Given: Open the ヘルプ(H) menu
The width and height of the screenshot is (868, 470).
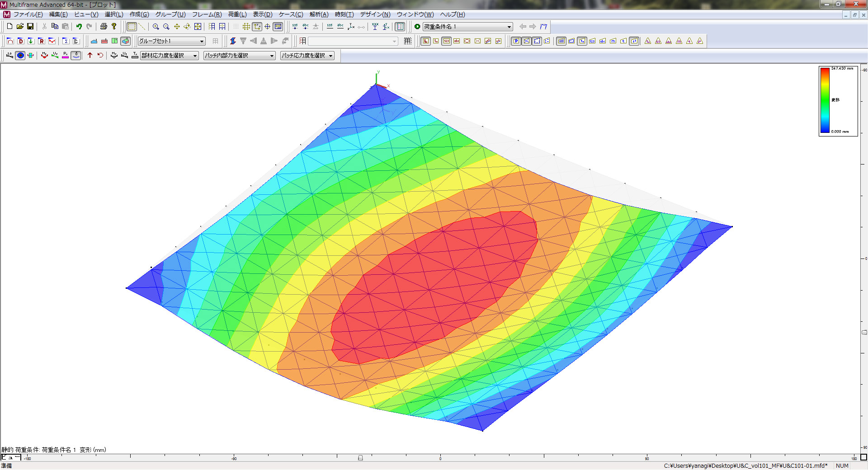Looking at the screenshot, I should (x=453, y=14).
